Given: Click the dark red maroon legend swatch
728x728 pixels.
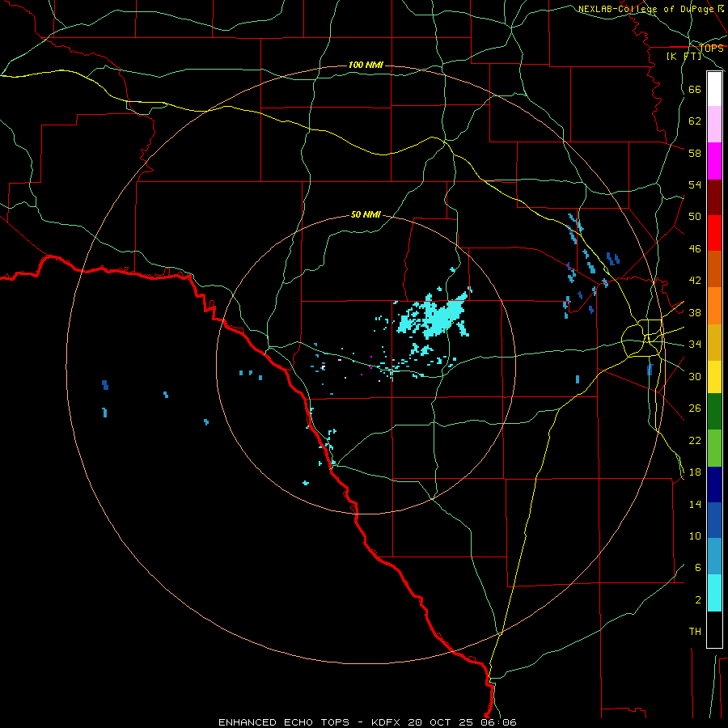Looking at the screenshot, I should (x=714, y=197).
